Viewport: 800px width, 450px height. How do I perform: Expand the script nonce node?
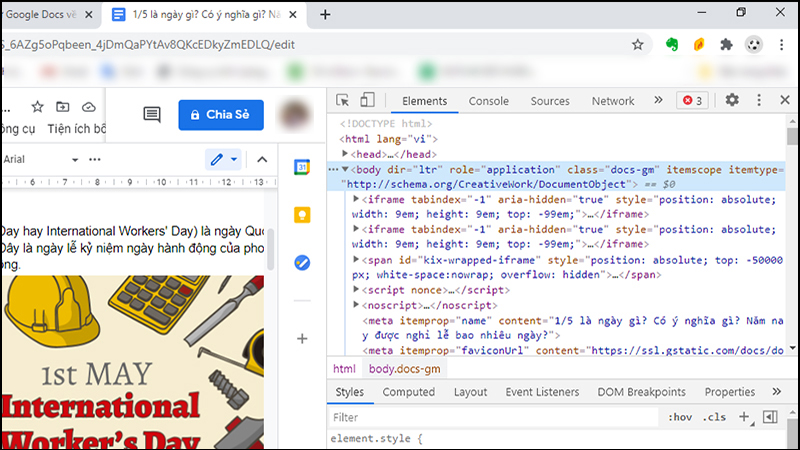coord(356,290)
